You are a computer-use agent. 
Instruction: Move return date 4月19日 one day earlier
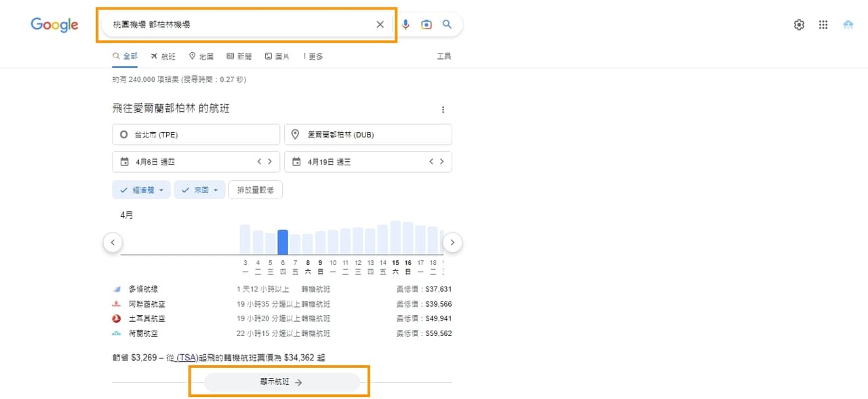[431, 162]
